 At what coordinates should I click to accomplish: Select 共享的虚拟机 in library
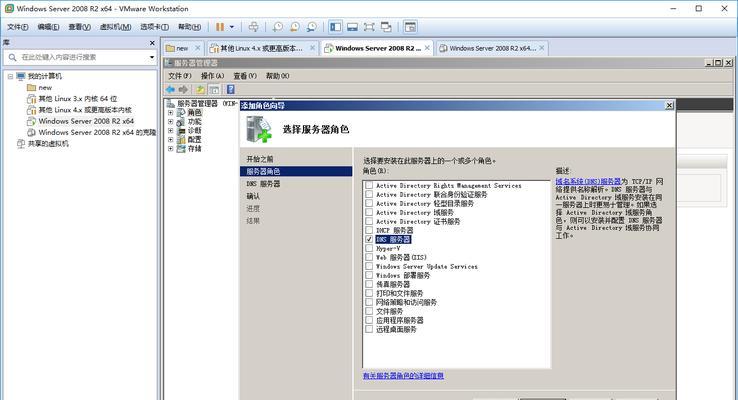point(48,144)
